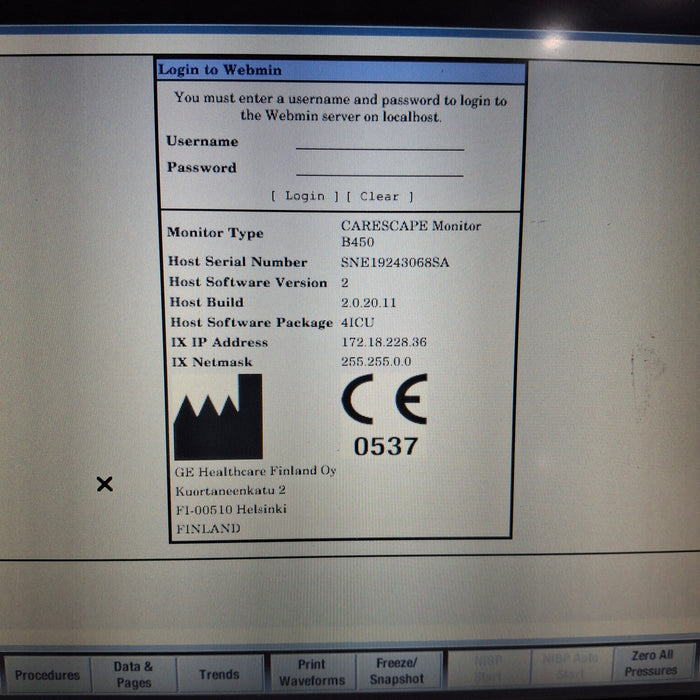Screen dimensions: 700x700
Task: Open the Trends menu
Action: [219, 674]
